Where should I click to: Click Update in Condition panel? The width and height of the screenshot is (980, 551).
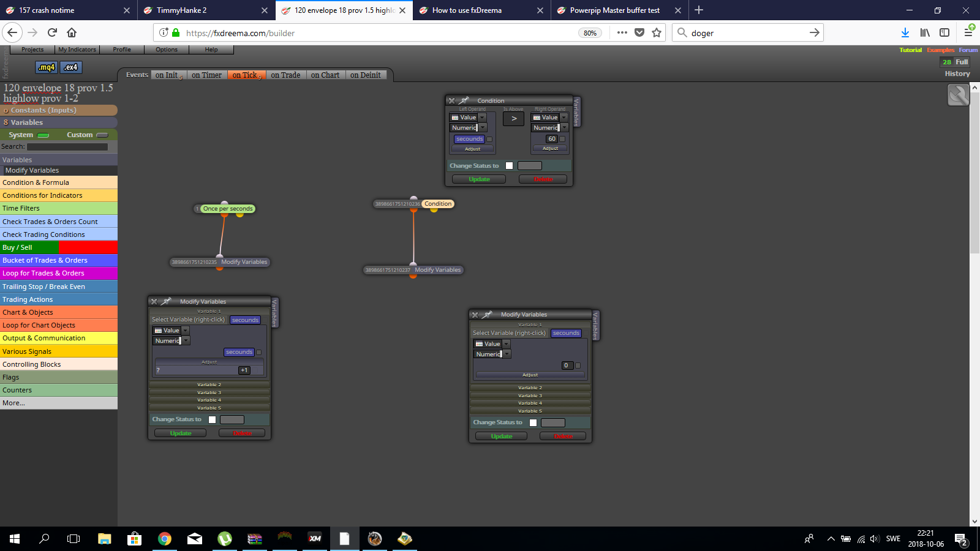[479, 179]
